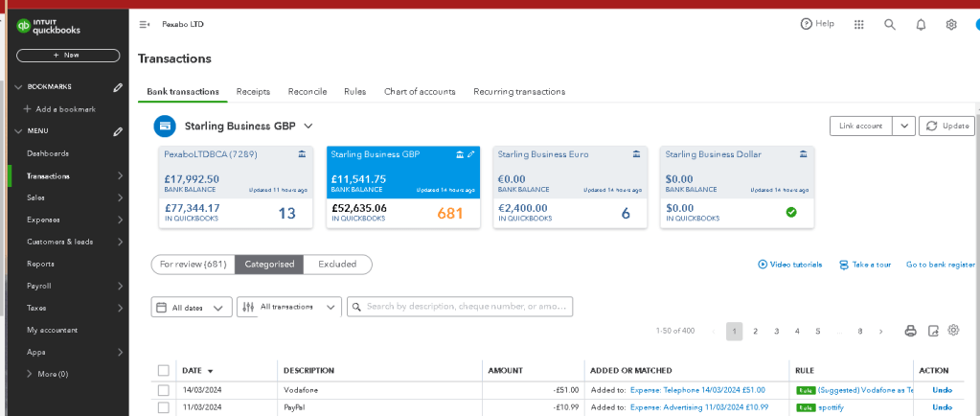Viewport: 980px width, 416px height.
Task: Export the transactions list
Action: tap(933, 332)
